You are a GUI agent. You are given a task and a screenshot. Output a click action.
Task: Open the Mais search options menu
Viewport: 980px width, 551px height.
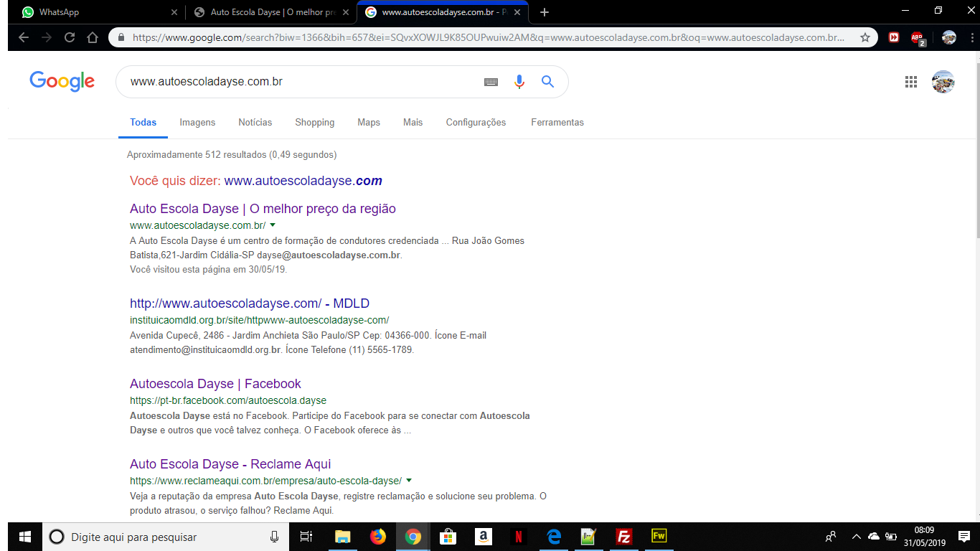coord(413,123)
